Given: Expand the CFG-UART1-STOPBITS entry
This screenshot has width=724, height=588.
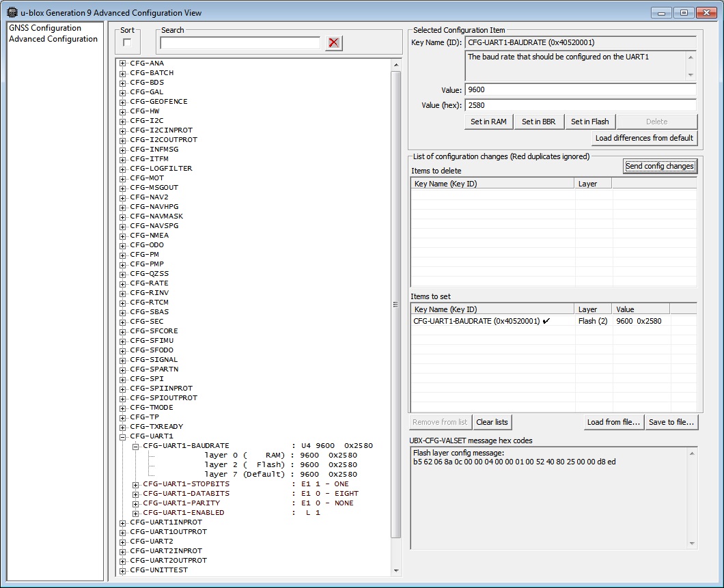Looking at the screenshot, I should (x=136, y=484).
